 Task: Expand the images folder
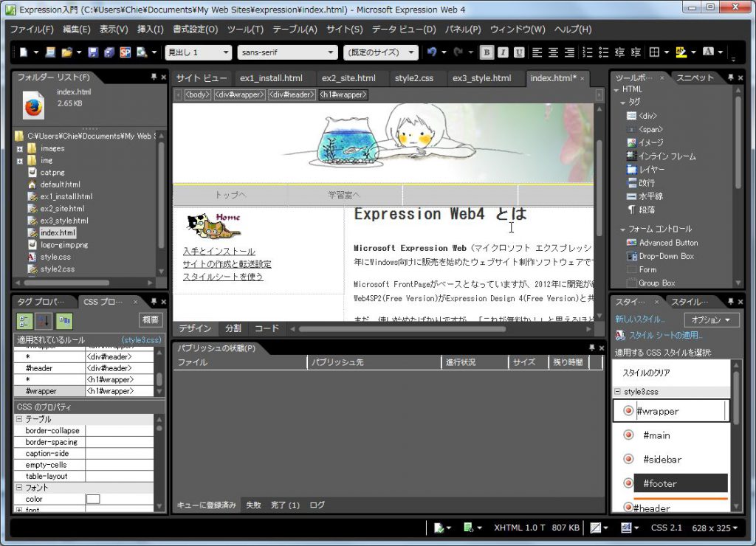coord(20,149)
